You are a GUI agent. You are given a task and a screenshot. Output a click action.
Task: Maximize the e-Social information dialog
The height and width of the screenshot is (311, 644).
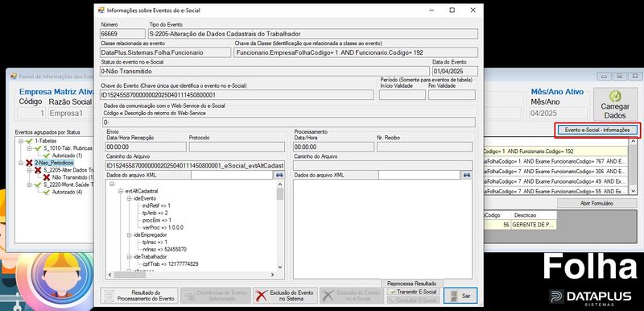pyautogui.click(x=452, y=10)
